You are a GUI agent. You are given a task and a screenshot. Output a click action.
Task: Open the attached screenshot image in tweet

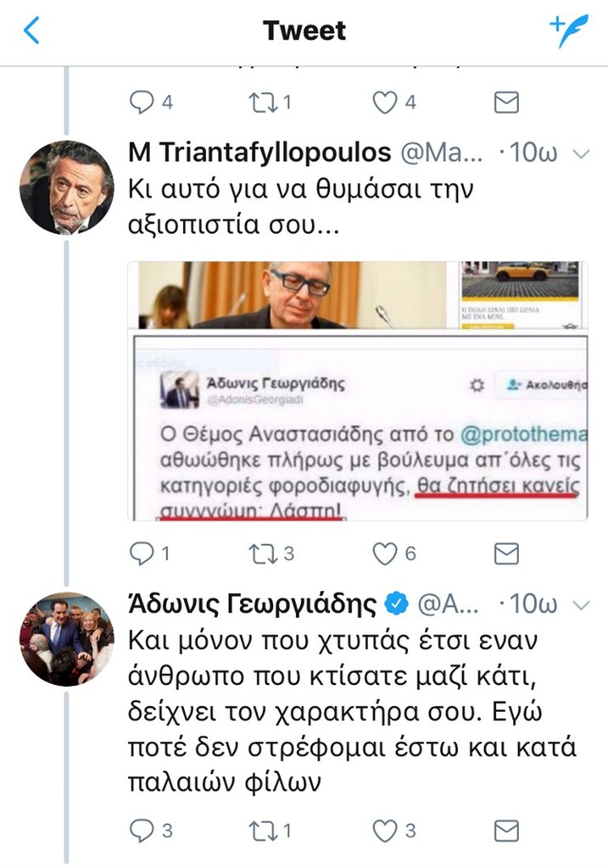[x=358, y=390]
